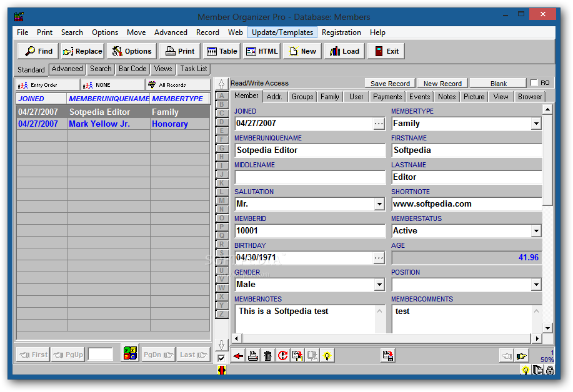Toggle checkbox below the alphabet index
Screen dimensions: 573x392
tap(221, 358)
